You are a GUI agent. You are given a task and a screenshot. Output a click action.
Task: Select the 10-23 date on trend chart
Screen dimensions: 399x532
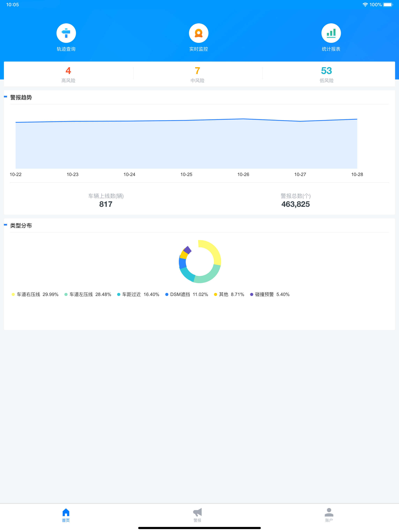tap(72, 174)
